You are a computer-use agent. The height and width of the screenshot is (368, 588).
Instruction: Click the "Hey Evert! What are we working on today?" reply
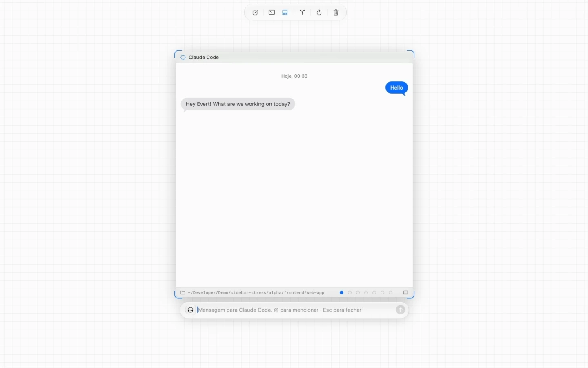coord(238,104)
